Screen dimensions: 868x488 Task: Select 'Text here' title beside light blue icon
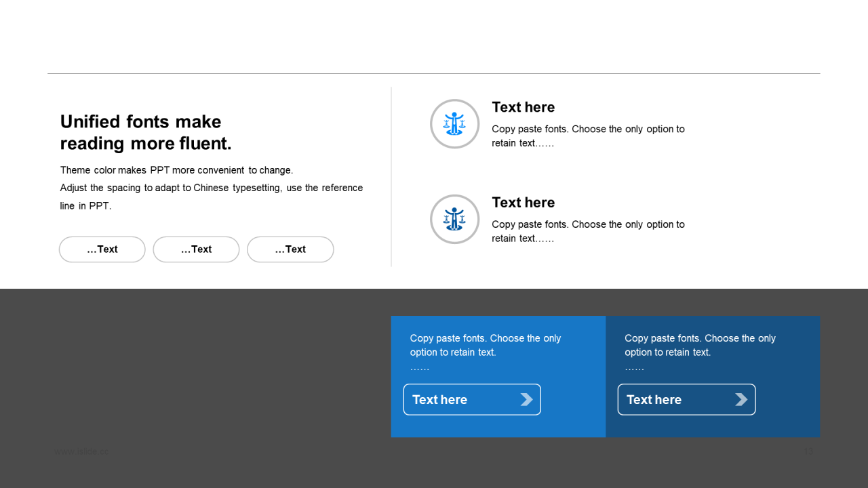pyautogui.click(x=523, y=107)
